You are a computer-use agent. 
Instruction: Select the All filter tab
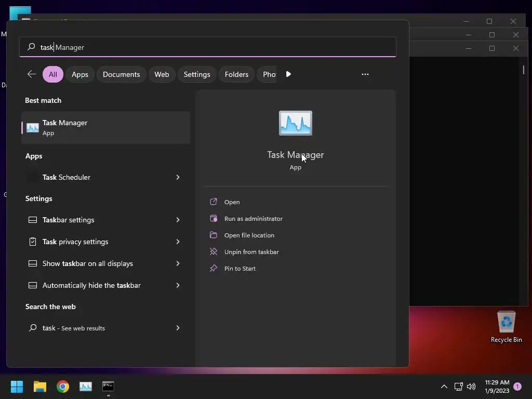pyautogui.click(x=53, y=74)
